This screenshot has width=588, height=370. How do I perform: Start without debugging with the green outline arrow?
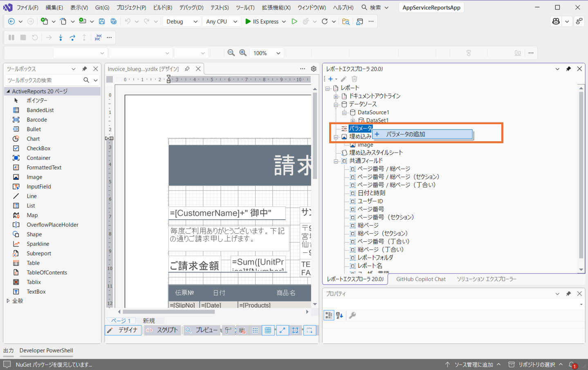(294, 21)
